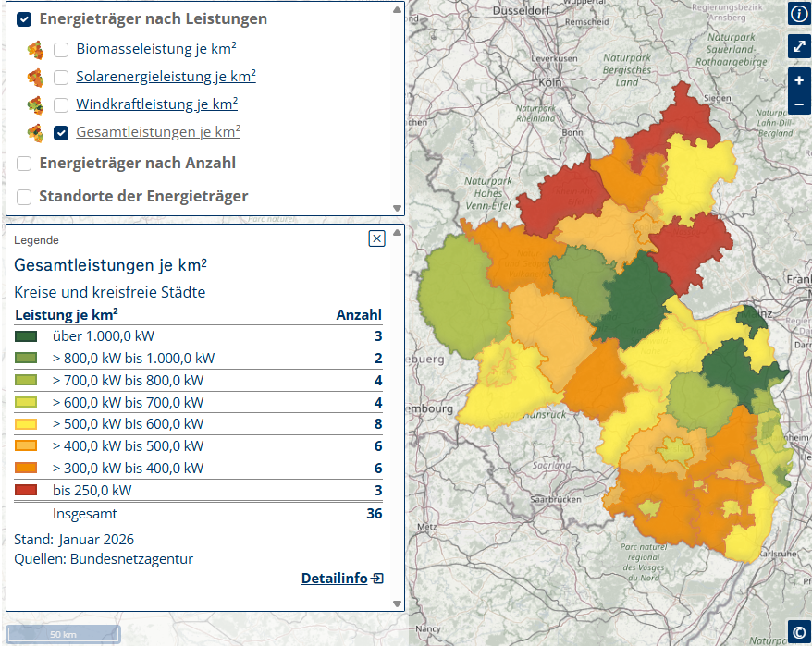The height and width of the screenshot is (646, 812).
Task: Open the copyright attribution icon
Action: click(798, 632)
